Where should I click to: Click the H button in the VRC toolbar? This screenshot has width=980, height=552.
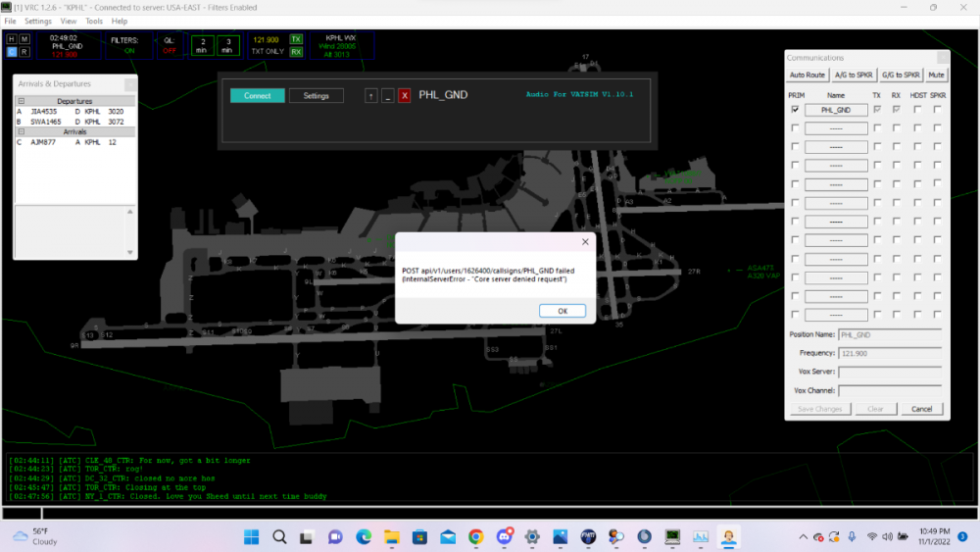click(12, 39)
